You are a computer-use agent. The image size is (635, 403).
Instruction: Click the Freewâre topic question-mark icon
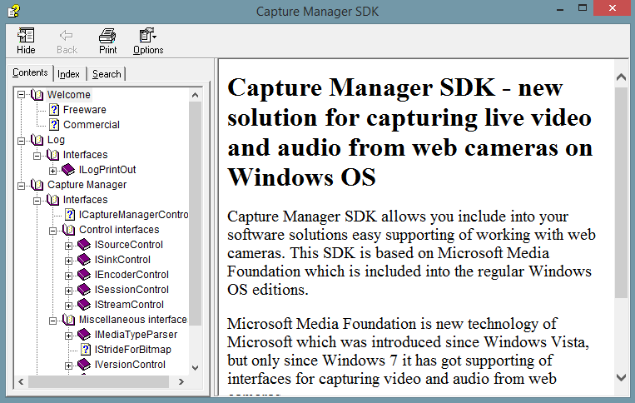(54, 110)
